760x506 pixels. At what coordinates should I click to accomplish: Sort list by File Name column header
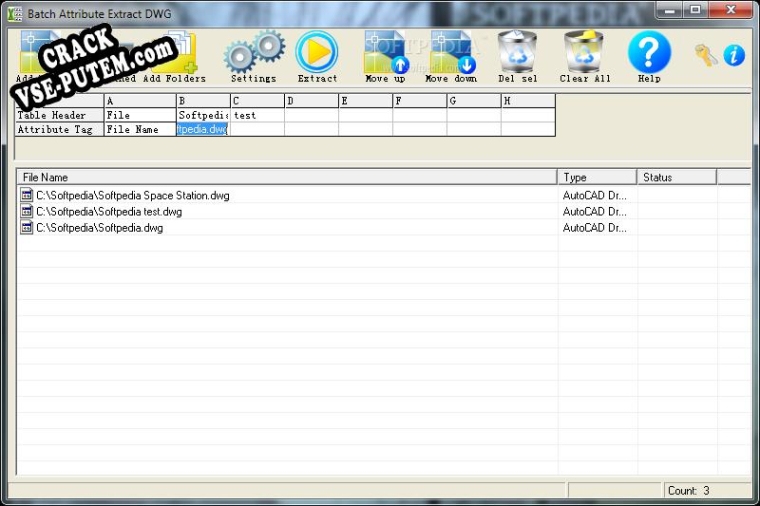286,177
